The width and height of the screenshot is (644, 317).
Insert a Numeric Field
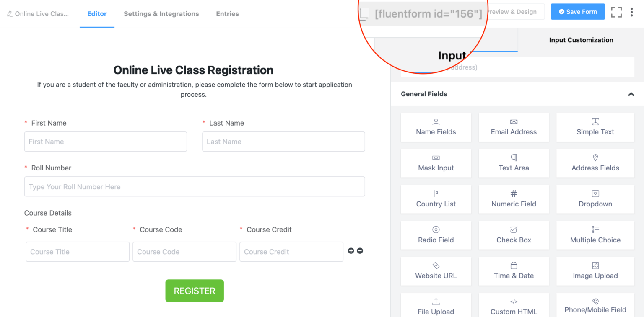pyautogui.click(x=514, y=199)
